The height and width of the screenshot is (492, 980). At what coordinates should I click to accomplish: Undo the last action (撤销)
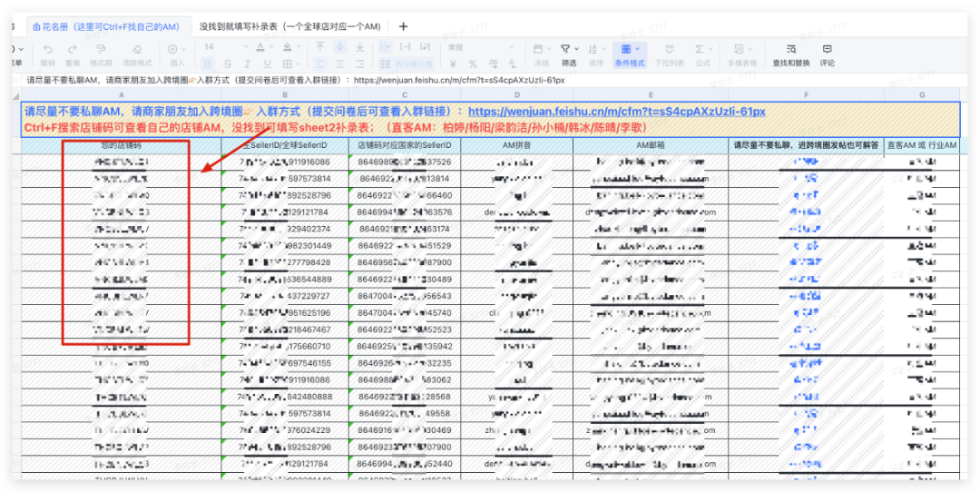pos(47,54)
